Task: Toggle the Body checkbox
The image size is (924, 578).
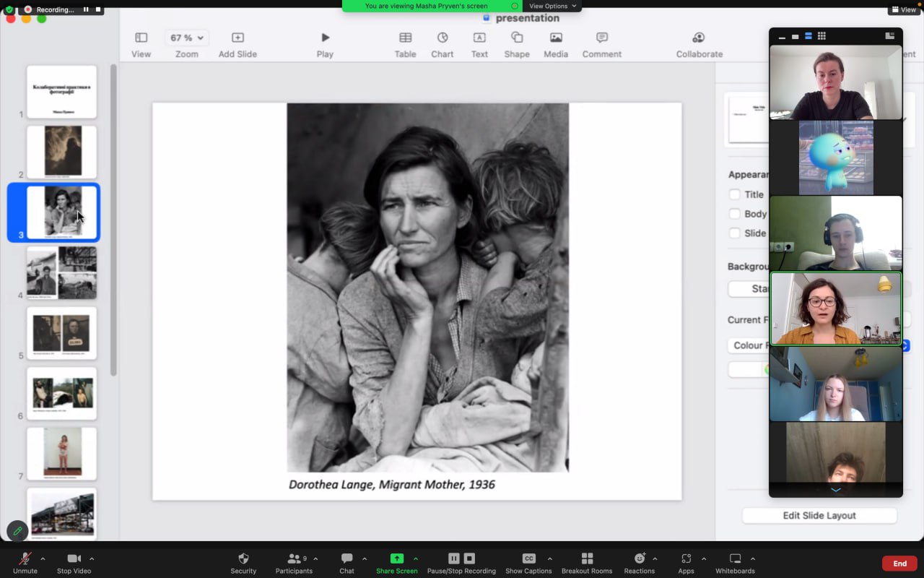Action: point(735,214)
